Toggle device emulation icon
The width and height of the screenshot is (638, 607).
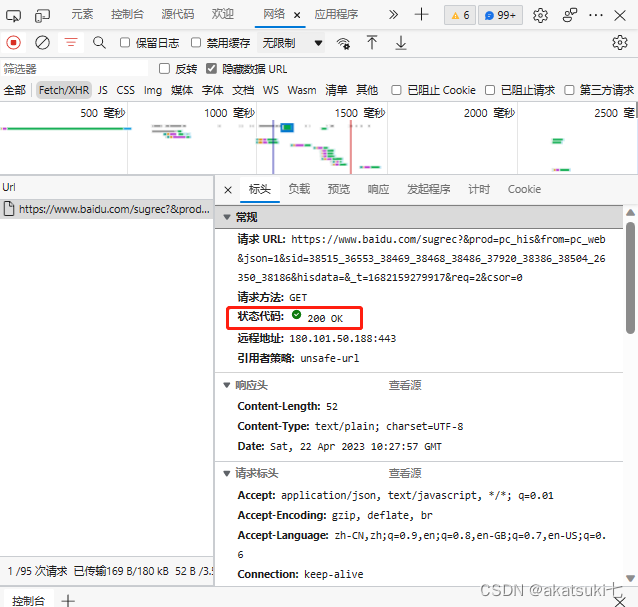(x=42, y=15)
